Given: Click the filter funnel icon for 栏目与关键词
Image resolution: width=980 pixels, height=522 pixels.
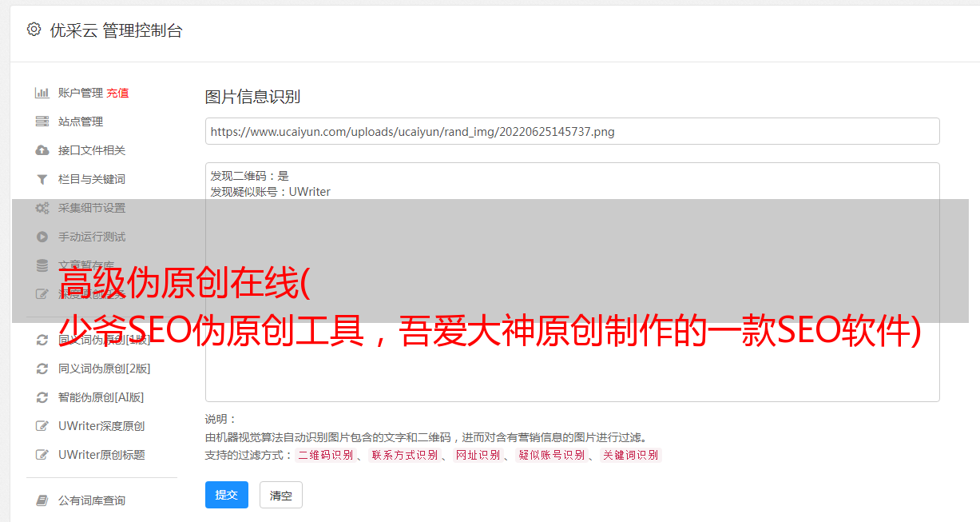Looking at the screenshot, I should click(42, 179).
